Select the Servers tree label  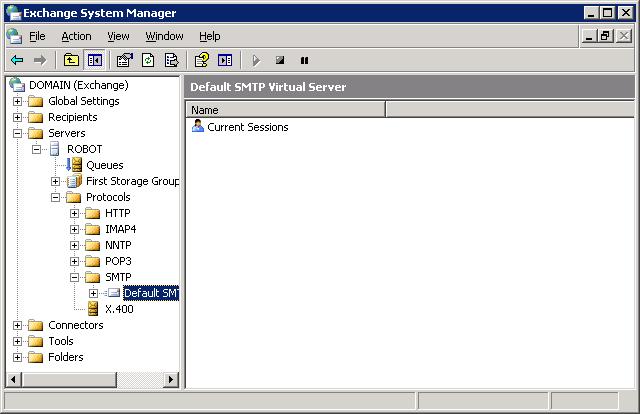click(67, 133)
